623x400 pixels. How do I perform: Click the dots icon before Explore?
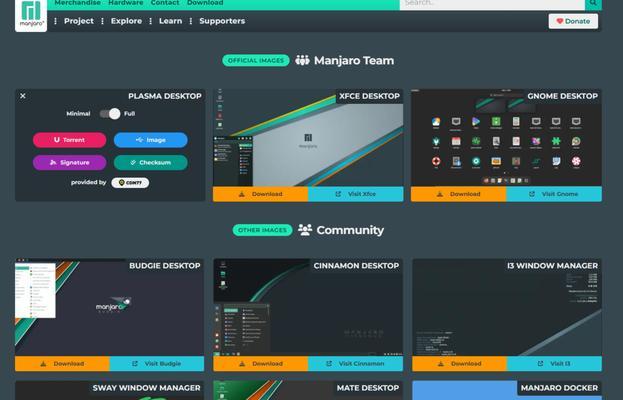[x=103, y=21]
